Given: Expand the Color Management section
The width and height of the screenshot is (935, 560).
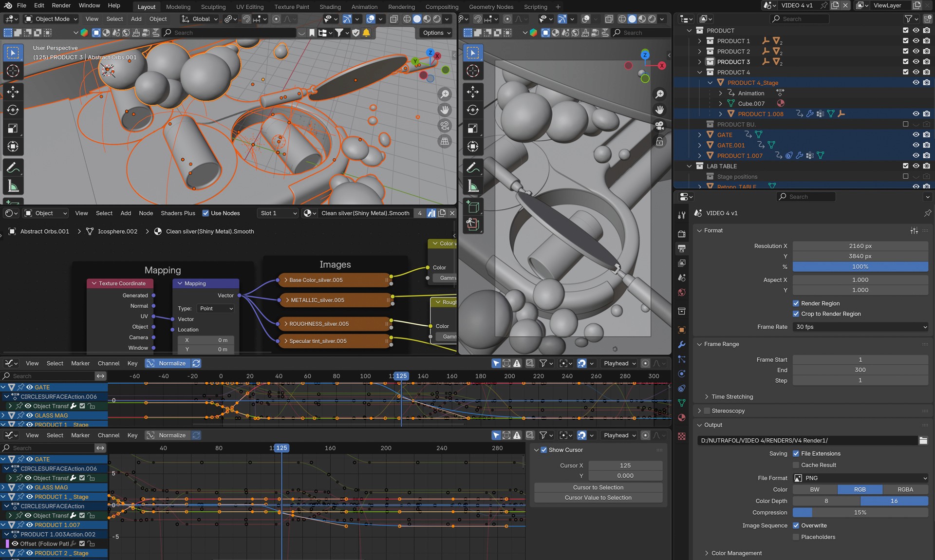Looking at the screenshot, I should tap(736, 553).
